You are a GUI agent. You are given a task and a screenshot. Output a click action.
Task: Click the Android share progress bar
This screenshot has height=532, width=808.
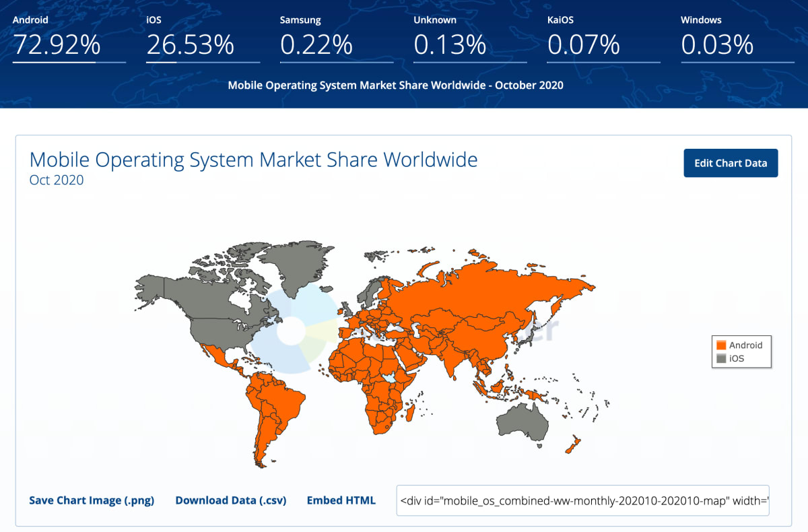click(69, 62)
